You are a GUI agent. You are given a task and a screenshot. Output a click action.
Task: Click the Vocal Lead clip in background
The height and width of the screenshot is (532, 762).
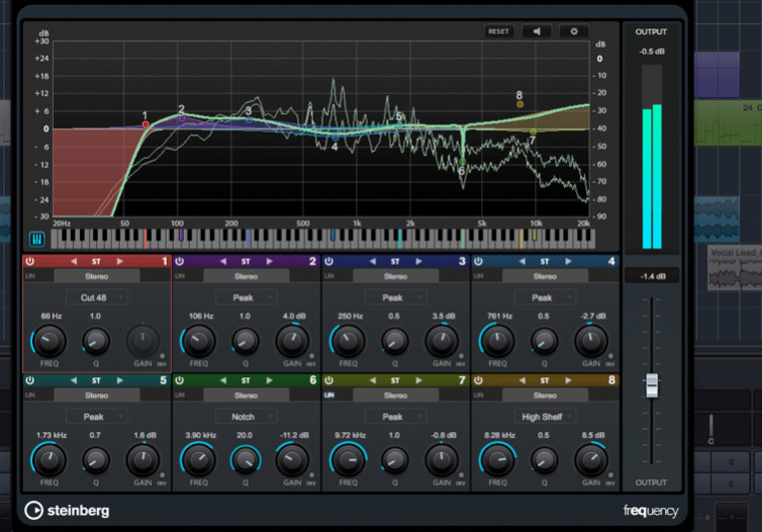point(735,267)
